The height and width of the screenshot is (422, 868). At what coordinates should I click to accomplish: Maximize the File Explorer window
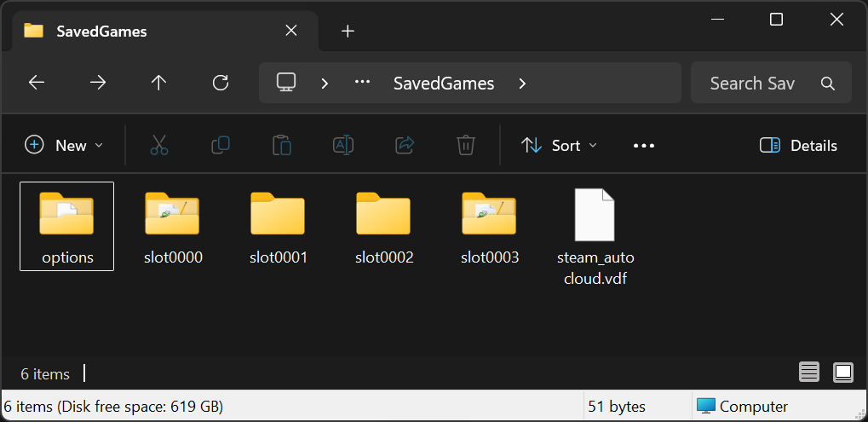(x=776, y=20)
